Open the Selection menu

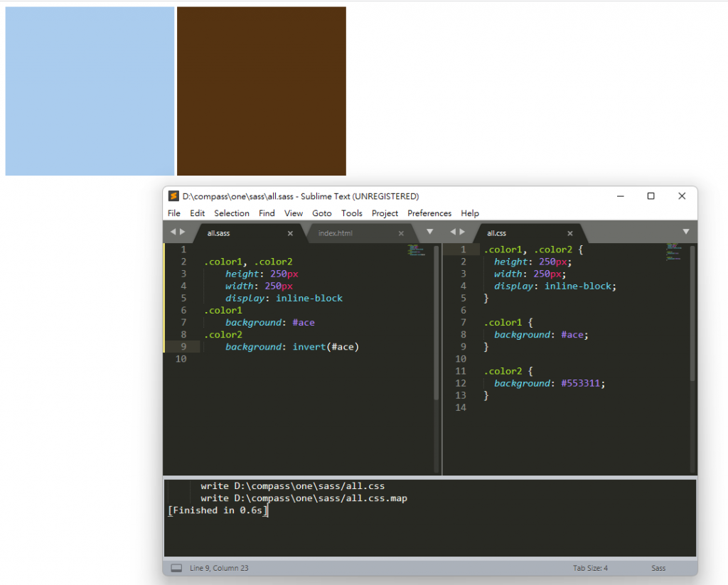pos(232,213)
